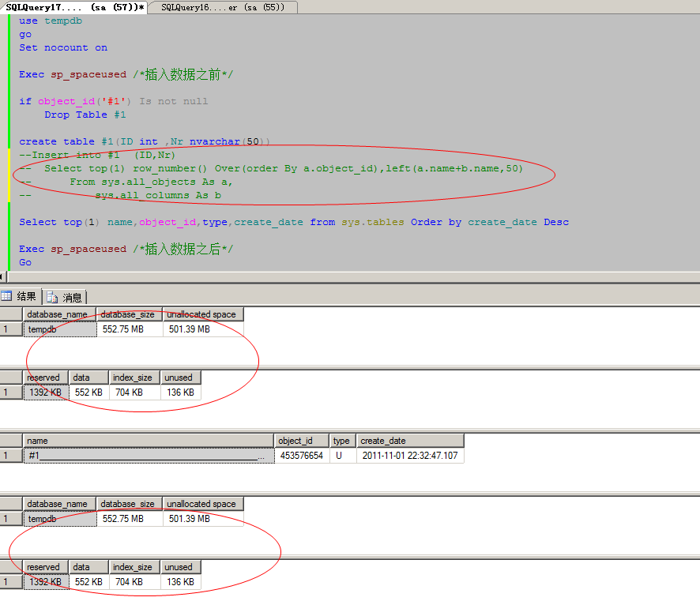Image resolution: width=700 pixels, height=601 pixels.
Task: Click the results grid icon beside 结果
Action: (6, 297)
